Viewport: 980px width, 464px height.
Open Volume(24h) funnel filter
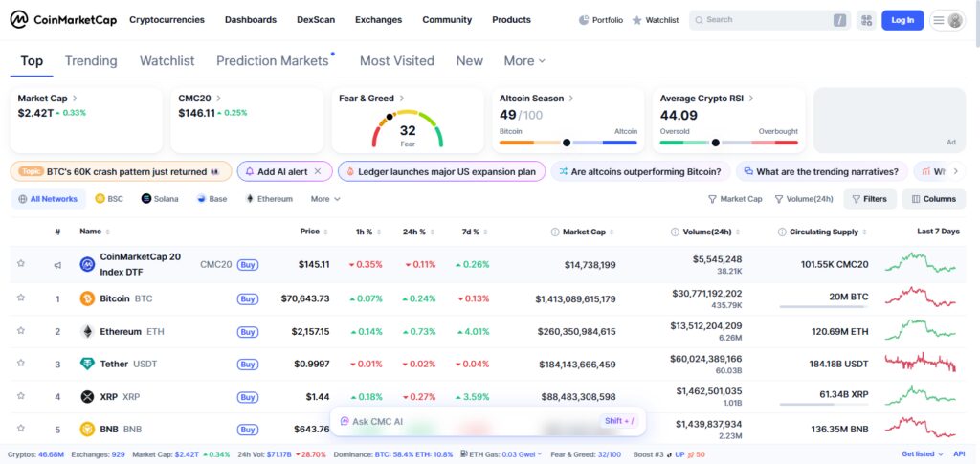tap(804, 199)
